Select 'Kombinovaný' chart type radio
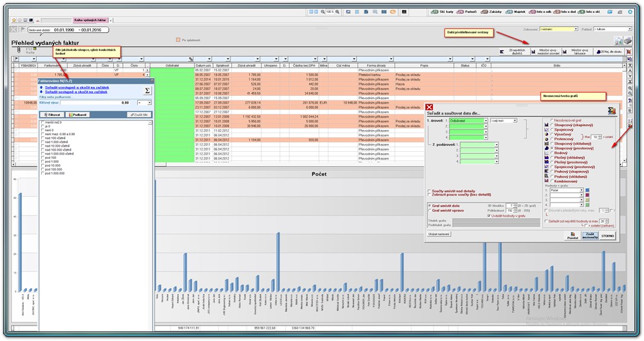 tap(552, 181)
